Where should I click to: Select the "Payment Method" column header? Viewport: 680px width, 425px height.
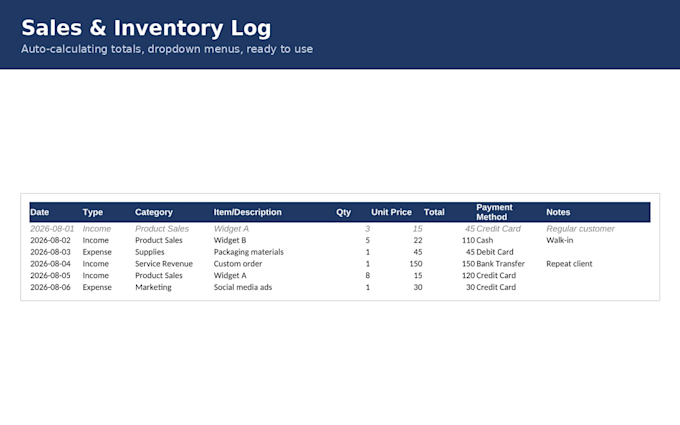494,212
